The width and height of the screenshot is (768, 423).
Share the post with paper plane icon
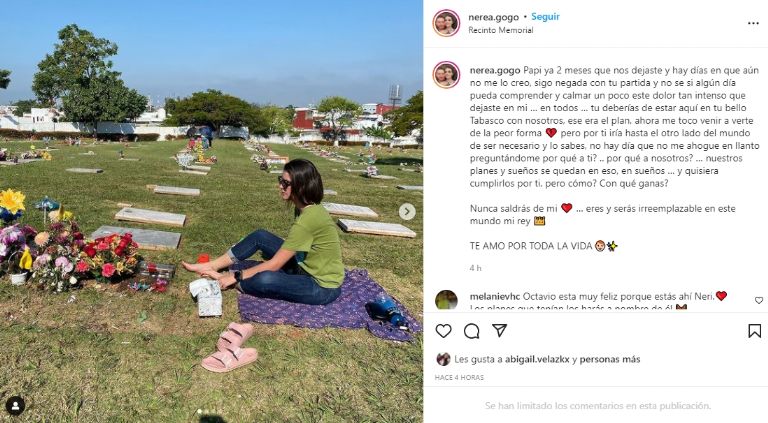click(x=499, y=330)
